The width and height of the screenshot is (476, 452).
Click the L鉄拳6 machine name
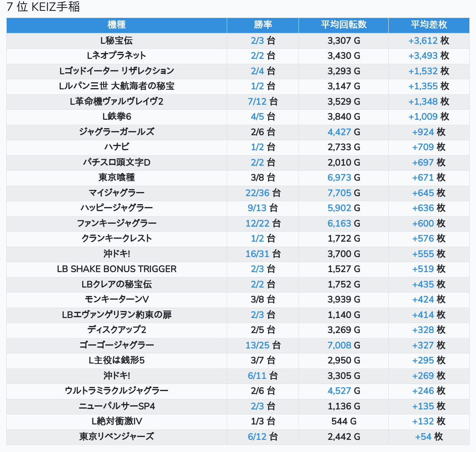[116, 116]
